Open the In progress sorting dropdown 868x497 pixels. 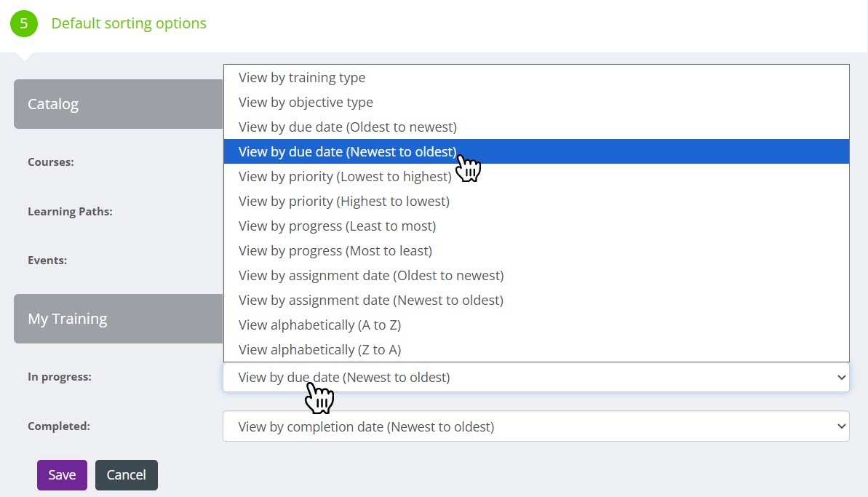tap(535, 378)
